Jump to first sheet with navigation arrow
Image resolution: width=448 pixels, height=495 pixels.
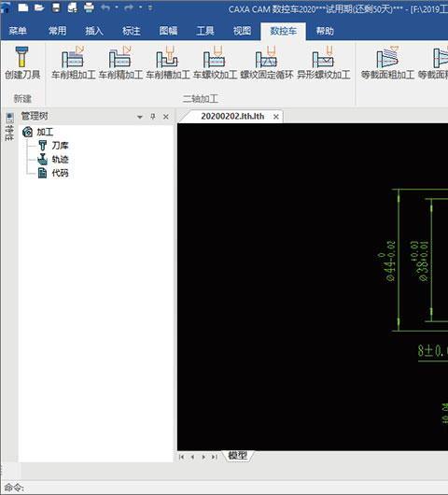(181, 457)
